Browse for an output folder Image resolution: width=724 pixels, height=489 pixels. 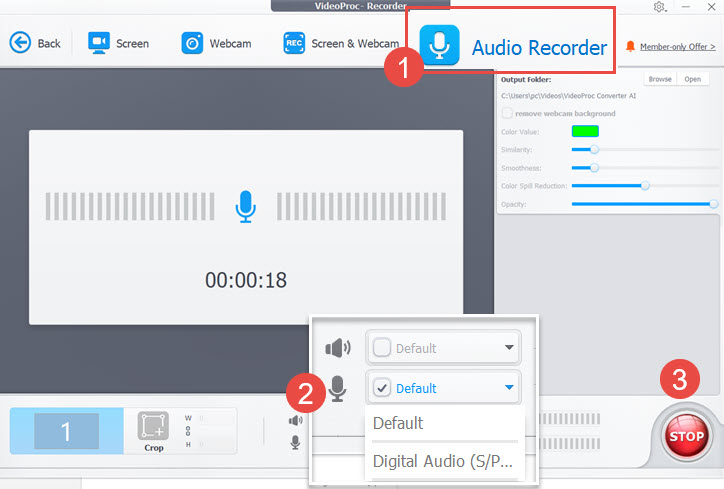coord(660,79)
